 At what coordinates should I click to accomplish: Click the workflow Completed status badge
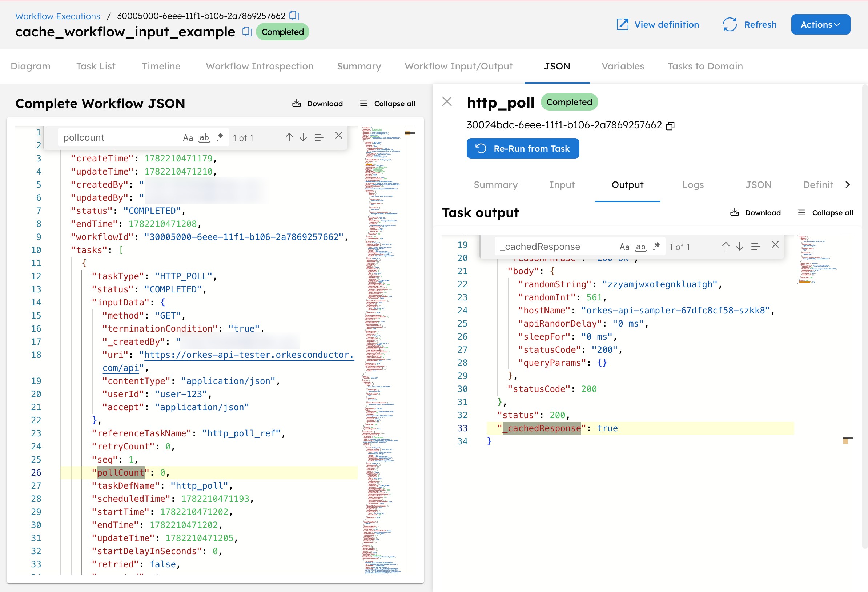(x=282, y=32)
